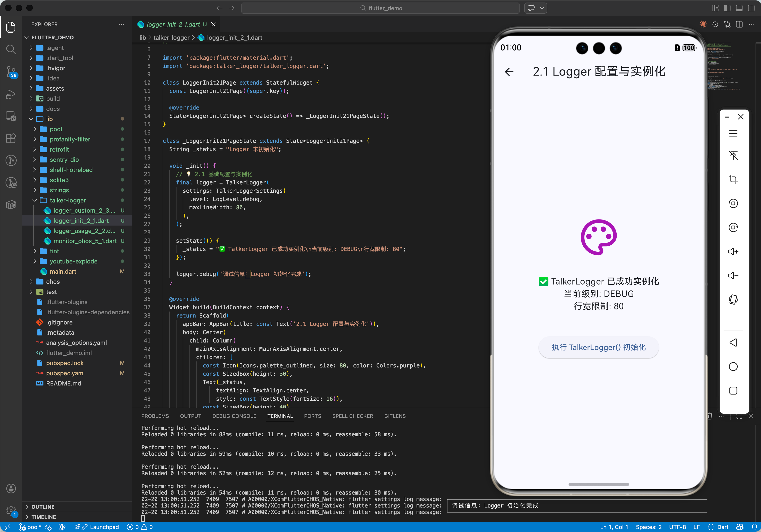Switch to the GITLENS panel tab

tap(395, 416)
